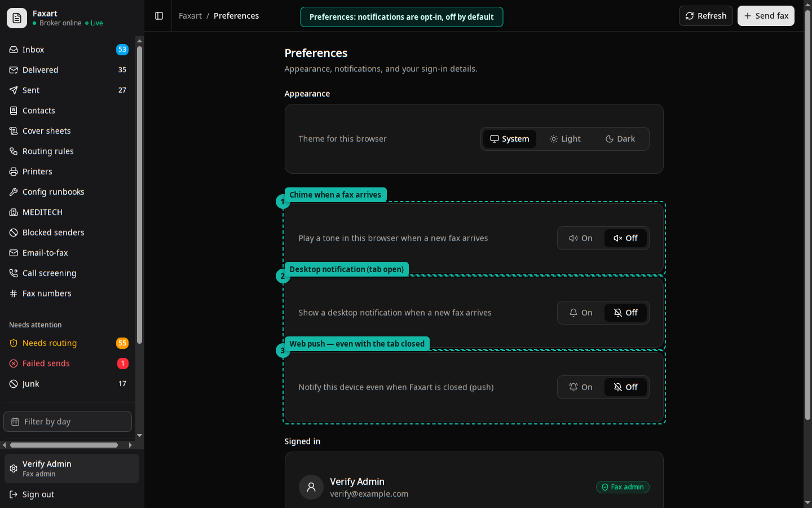Click the verify@example.com email text
Screen dimensions: 812x508
pos(369,494)
